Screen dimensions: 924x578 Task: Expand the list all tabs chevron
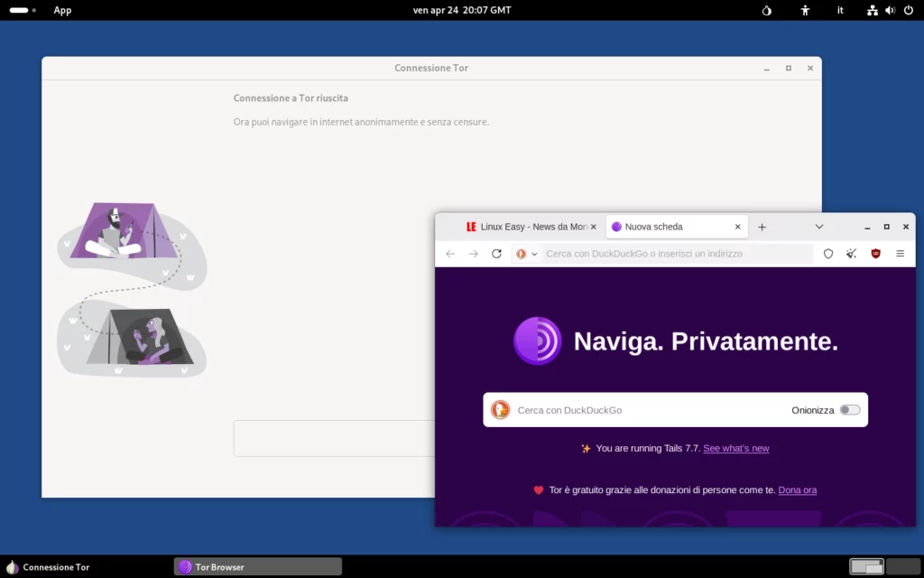[x=819, y=227]
